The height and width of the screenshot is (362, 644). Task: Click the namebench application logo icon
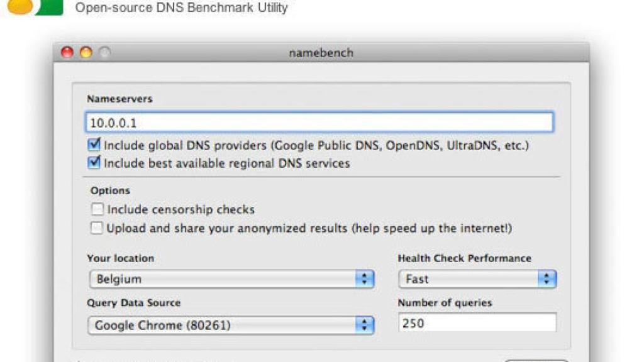pos(35,8)
